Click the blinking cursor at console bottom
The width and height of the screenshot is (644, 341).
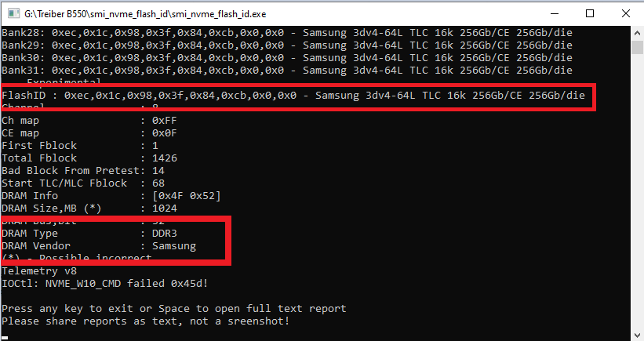[x=5, y=338]
